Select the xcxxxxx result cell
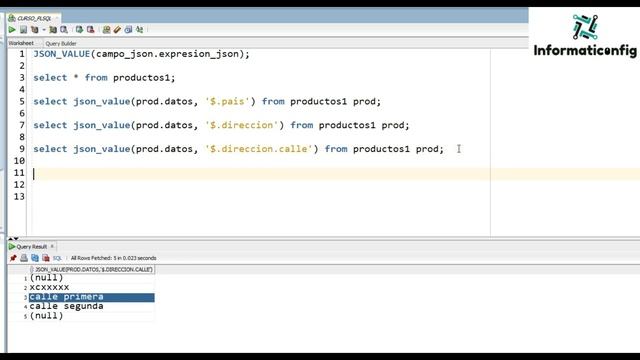 click(91, 287)
